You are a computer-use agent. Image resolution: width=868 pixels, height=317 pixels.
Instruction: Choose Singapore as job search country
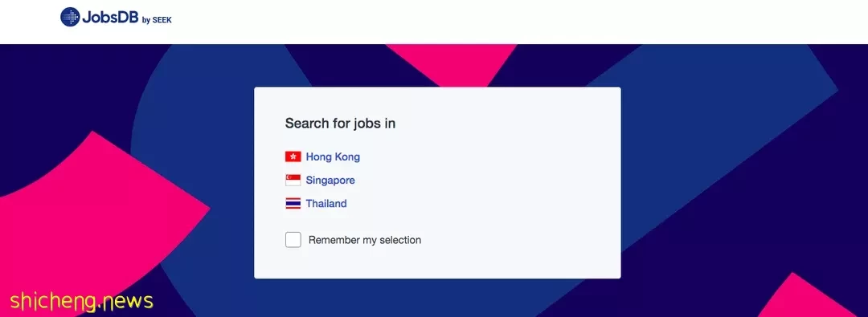coord(330,181)
